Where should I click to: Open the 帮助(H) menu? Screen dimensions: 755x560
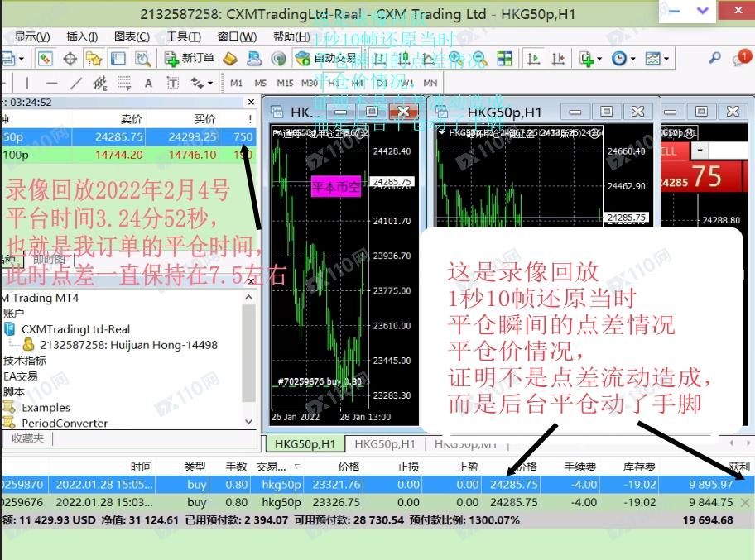coord(291,36)
